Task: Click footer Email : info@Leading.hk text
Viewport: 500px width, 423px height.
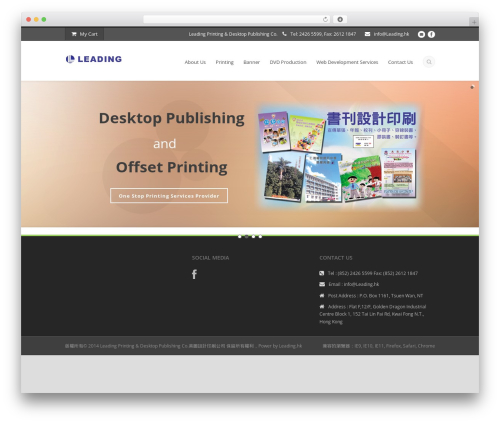Action: pos(354,284)
